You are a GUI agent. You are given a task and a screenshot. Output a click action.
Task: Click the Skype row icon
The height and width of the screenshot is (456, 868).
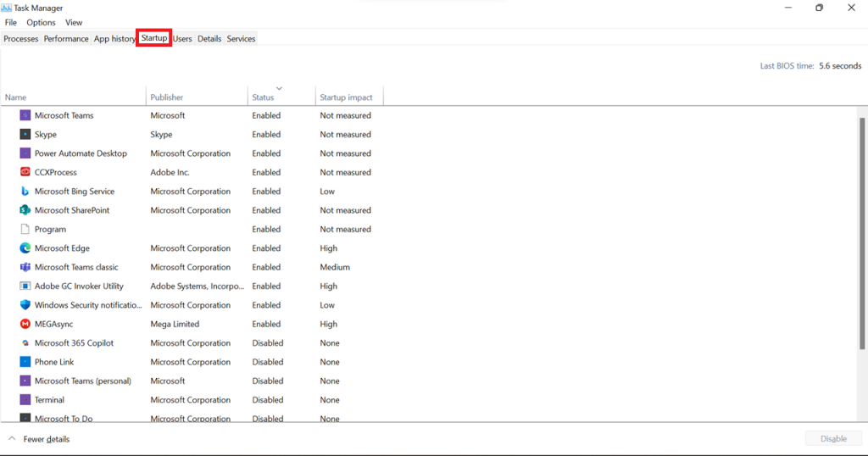[25, 134]
